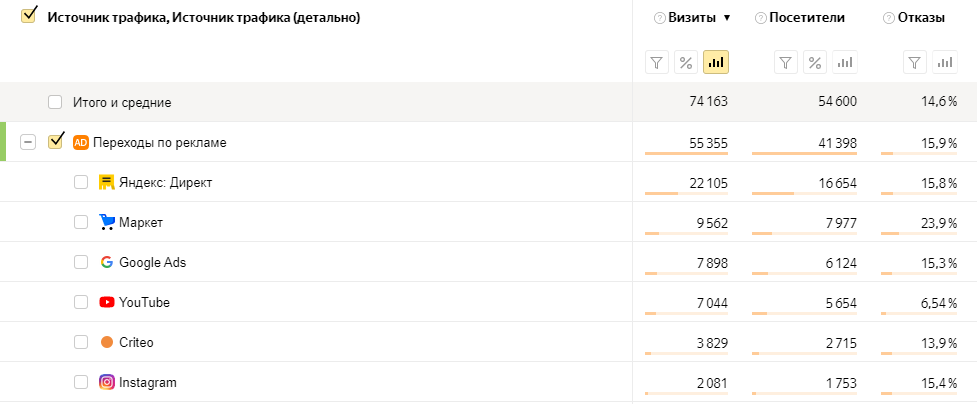
Task: Open the Google Ads traffic source
Action: click(152, 262)
